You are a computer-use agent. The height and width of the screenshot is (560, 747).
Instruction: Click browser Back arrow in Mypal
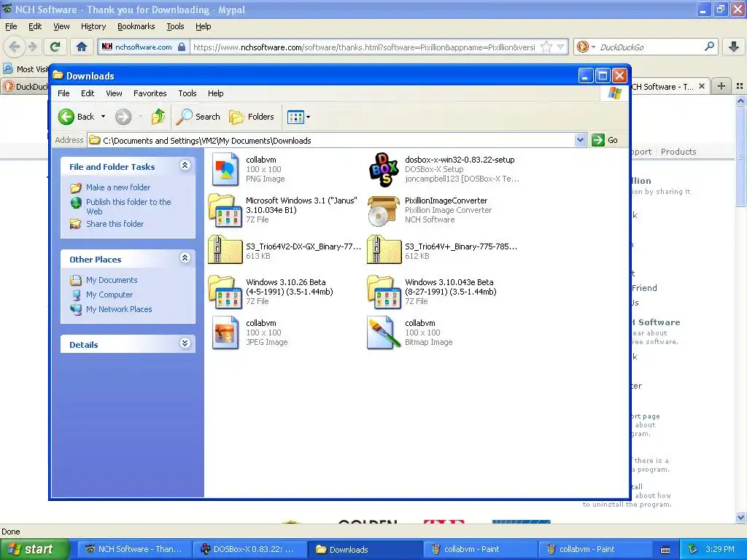click(15, 47)
